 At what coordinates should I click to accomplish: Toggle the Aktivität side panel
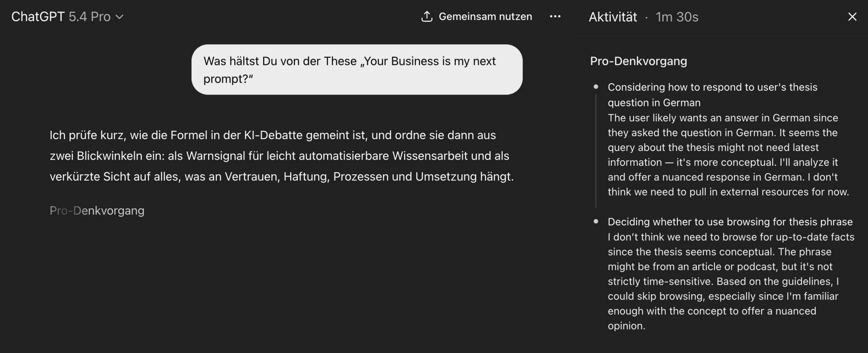[612, 17]
